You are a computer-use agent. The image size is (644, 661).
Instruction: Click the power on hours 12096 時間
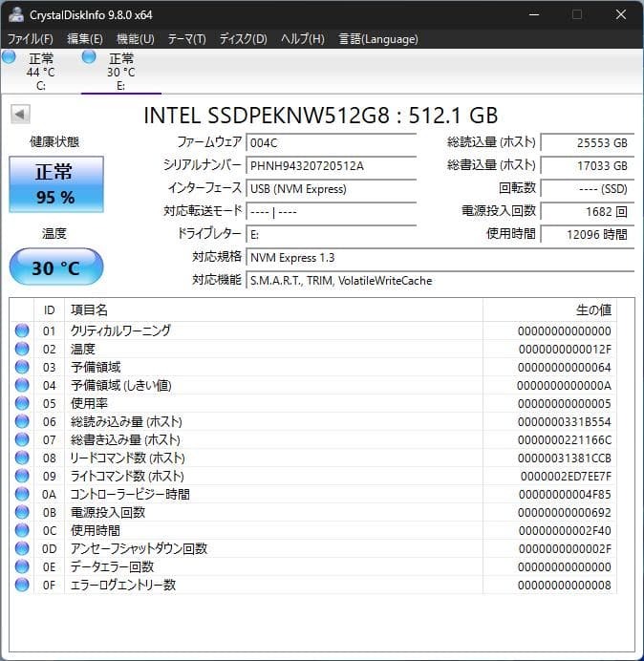(x=588, y=234)
